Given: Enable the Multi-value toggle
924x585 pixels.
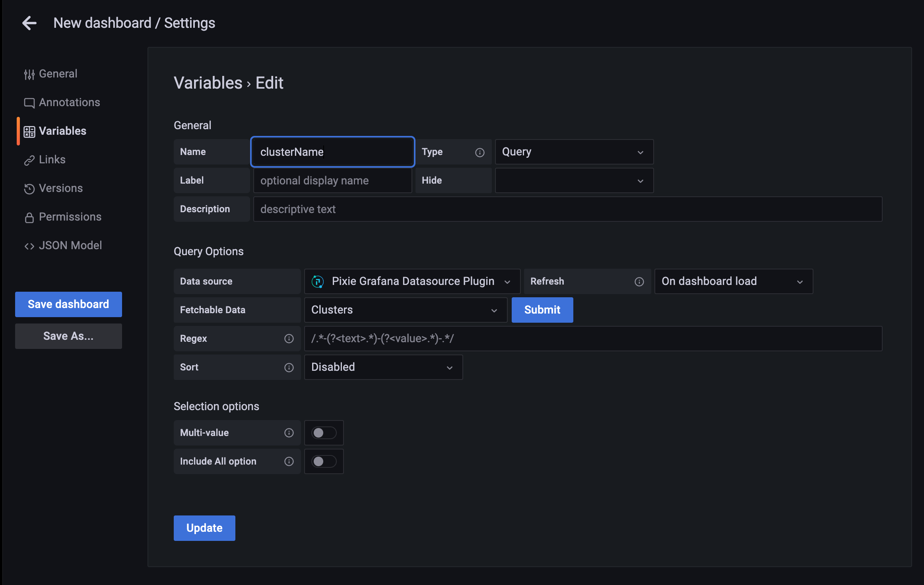Looking at the screenshot, I should [x=324, y=433].
